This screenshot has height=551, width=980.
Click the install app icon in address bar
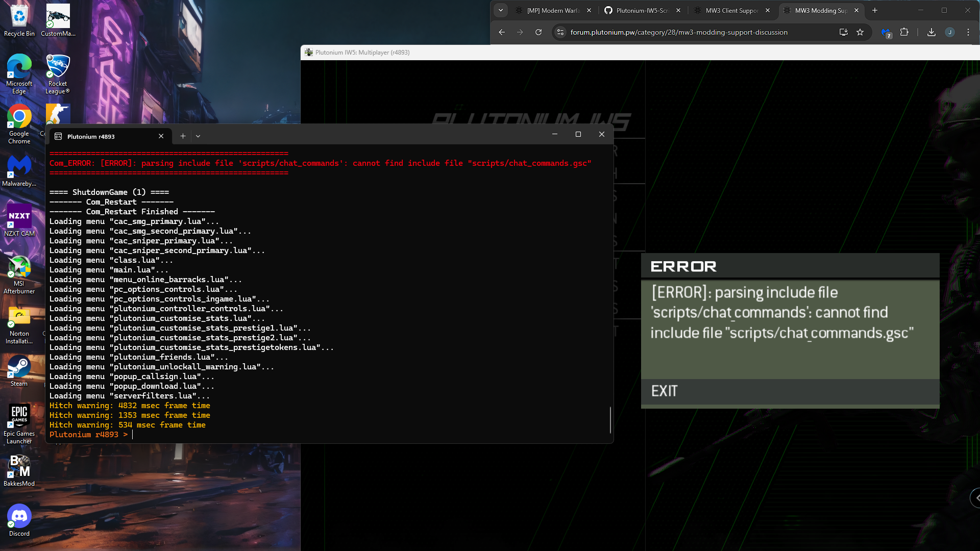[x=843, y=32]
